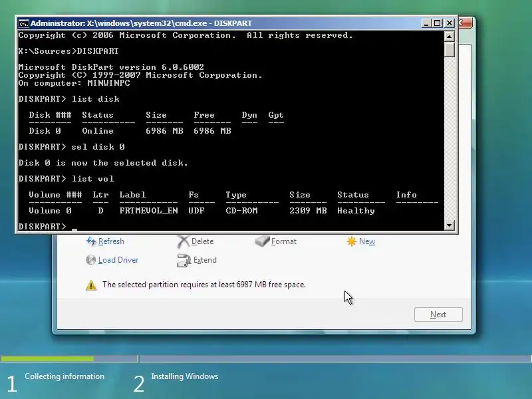Close the Windows setup dialog behind
Screen dimensions: 532x399
(x=465, y=23)
